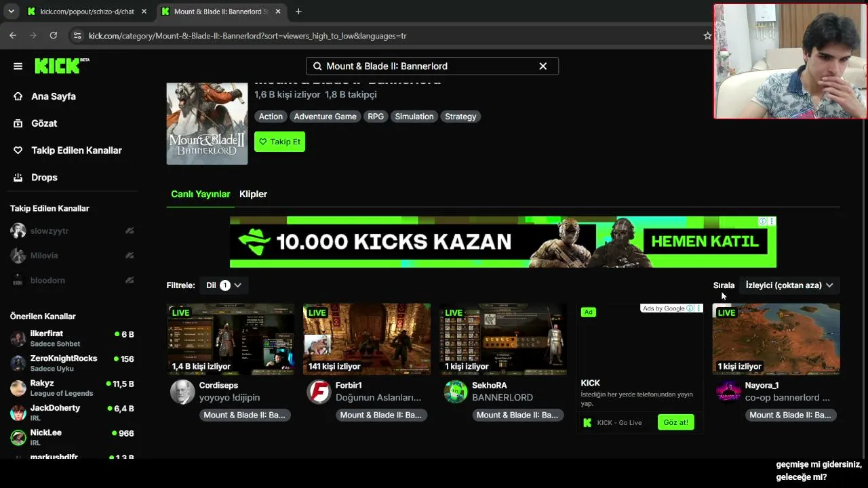868x488 pixels.
Task: Click the offline icon next to Milovia
Action: tap(130, 256)
